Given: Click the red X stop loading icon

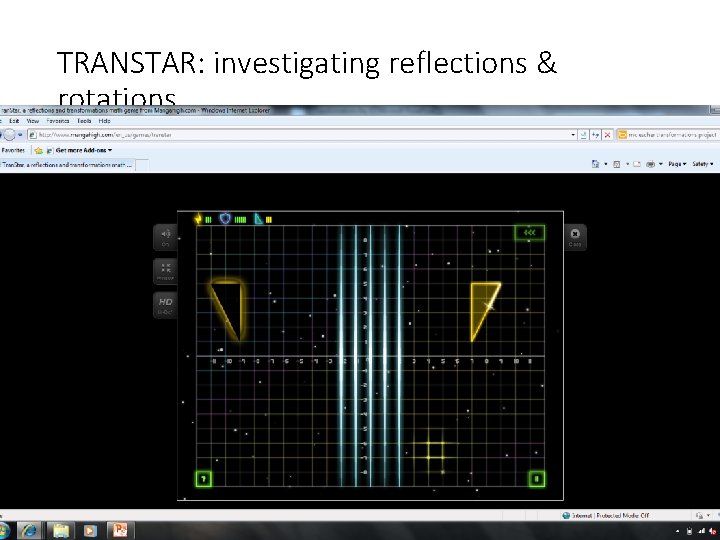Looking at the screenshot, I should (607, 135).
